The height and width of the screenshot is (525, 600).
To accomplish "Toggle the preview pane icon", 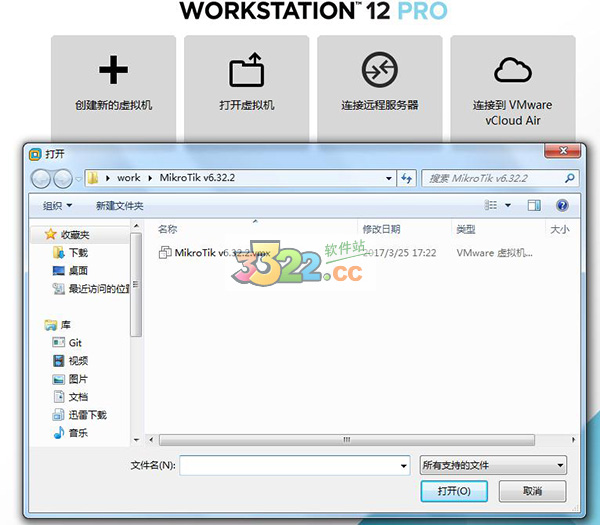I will click(534, 205).
